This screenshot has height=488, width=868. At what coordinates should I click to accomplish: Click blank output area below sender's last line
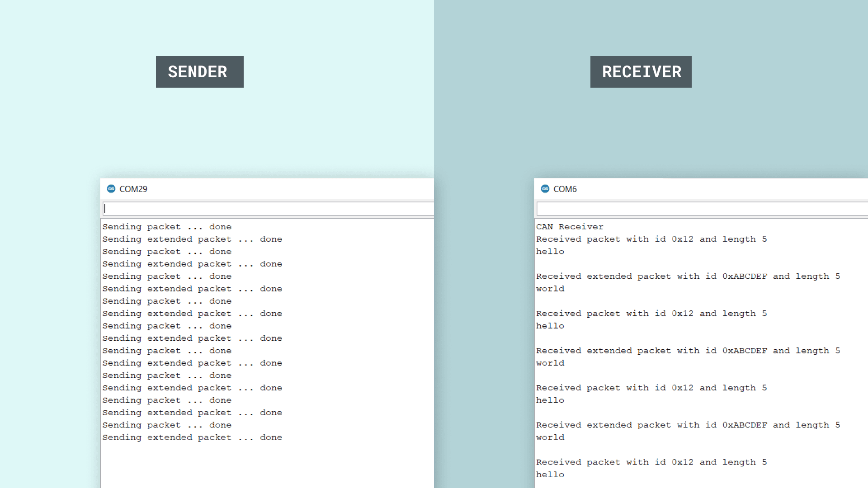(x=267, y=465)
